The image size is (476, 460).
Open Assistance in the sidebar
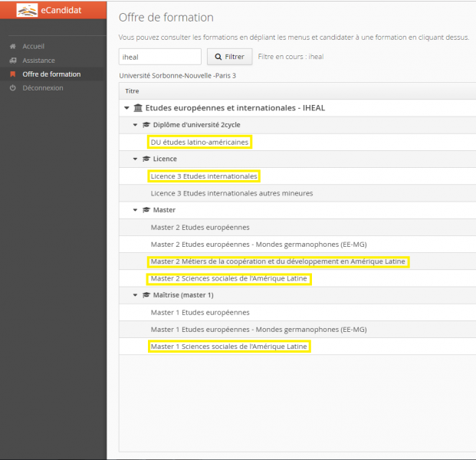[x=38, y=61]
